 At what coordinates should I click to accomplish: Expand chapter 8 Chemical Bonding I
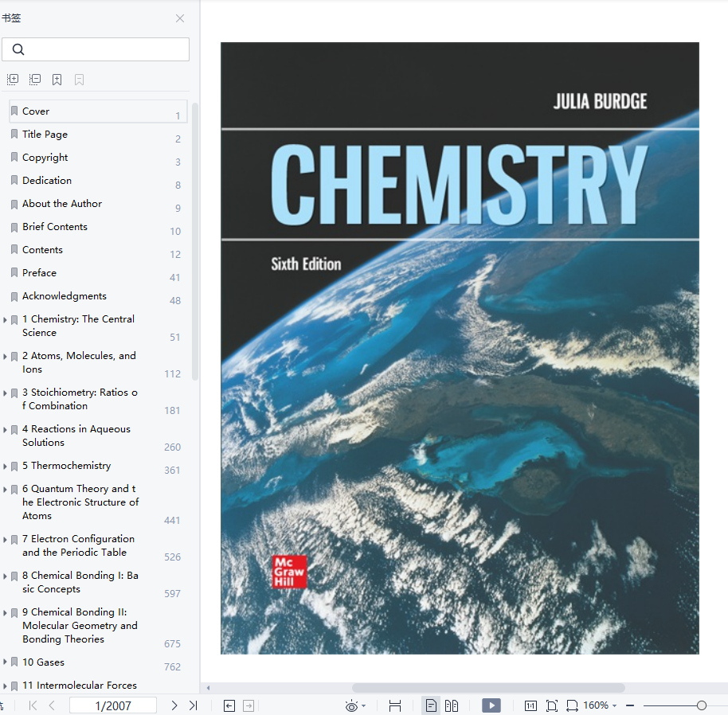click(x=5, y=576)
